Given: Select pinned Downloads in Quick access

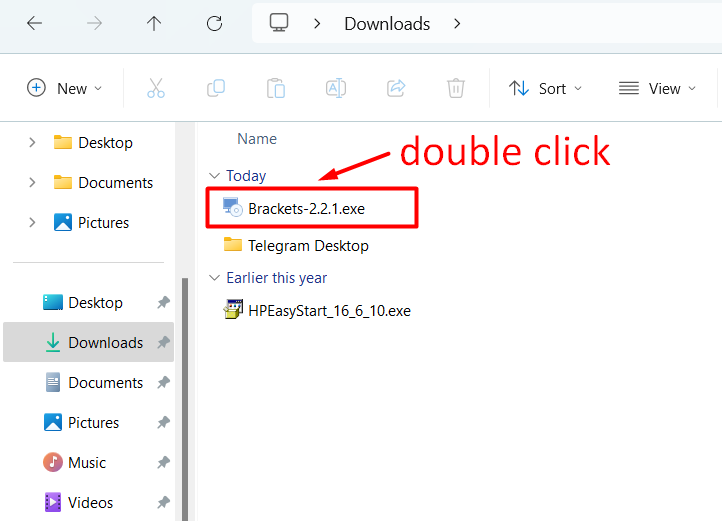Looking at the screenshot, I should [88, 342].
